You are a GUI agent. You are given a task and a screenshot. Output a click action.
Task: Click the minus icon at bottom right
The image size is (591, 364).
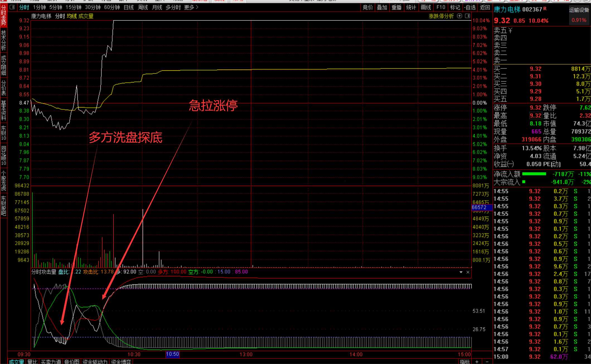pyautogui.click(x=487, y=361)
